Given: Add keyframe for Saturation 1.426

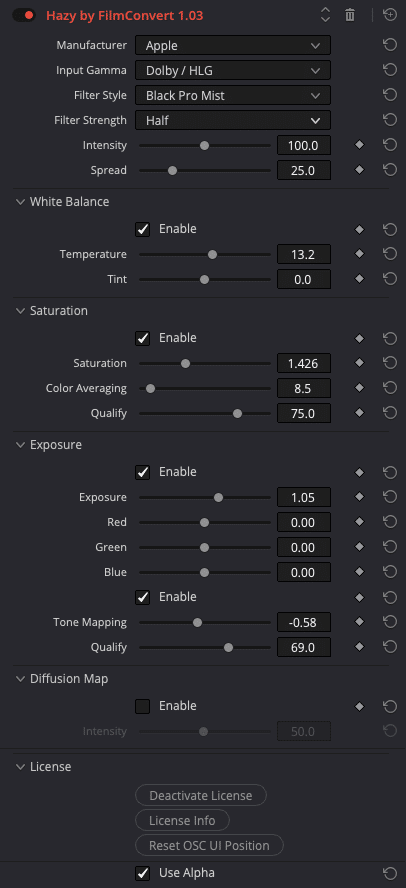Looking at the screenshot, I should click(x=359, y=363).
